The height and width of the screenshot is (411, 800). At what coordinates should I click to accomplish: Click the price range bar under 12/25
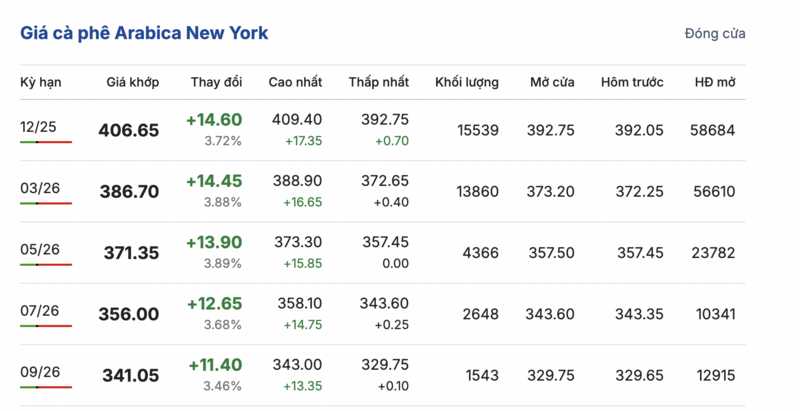[x=46, y=143]
